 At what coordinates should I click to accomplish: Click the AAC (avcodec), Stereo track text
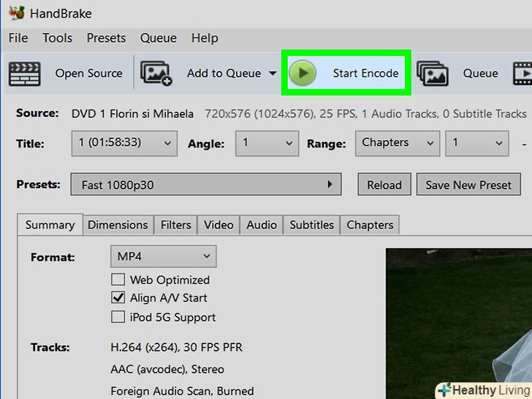click(167, 369)
